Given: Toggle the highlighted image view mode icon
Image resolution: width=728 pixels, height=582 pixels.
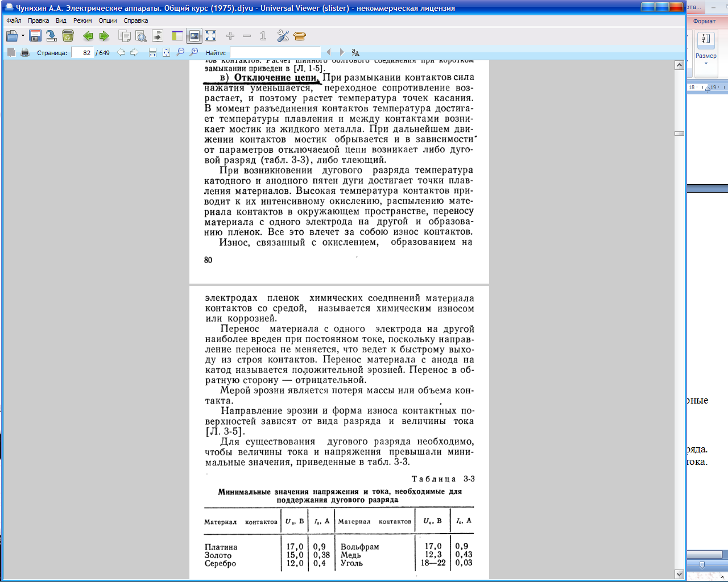Looking at the screenshot, I should point(194,36).
